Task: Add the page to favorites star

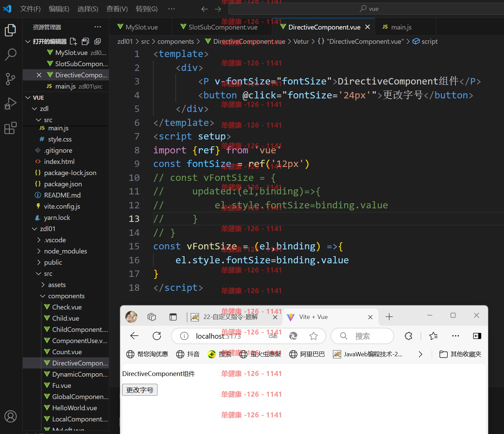Action: 314,336
